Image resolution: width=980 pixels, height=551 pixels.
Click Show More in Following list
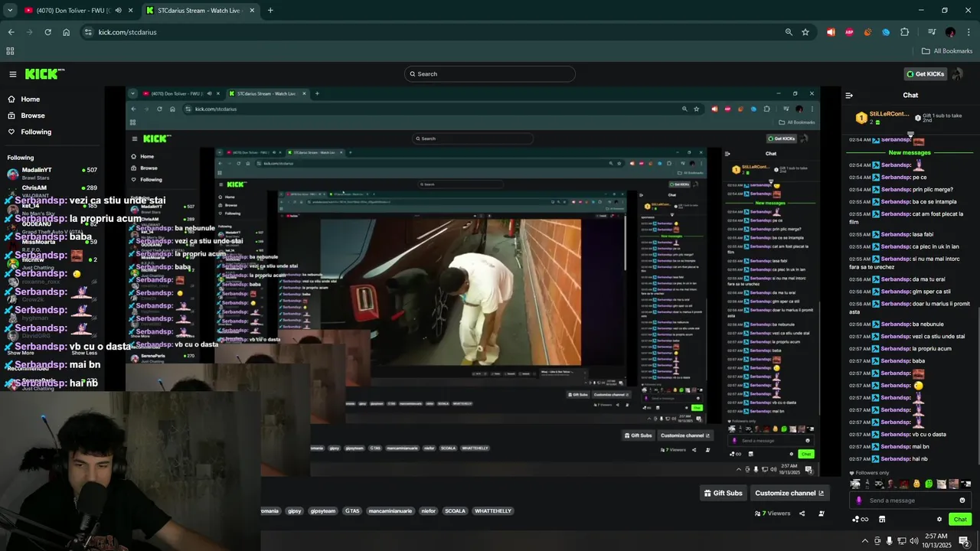21,353
